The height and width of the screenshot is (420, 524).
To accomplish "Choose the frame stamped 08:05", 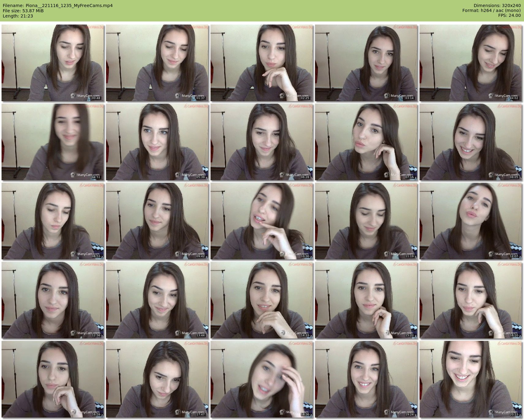I will 471,142.
